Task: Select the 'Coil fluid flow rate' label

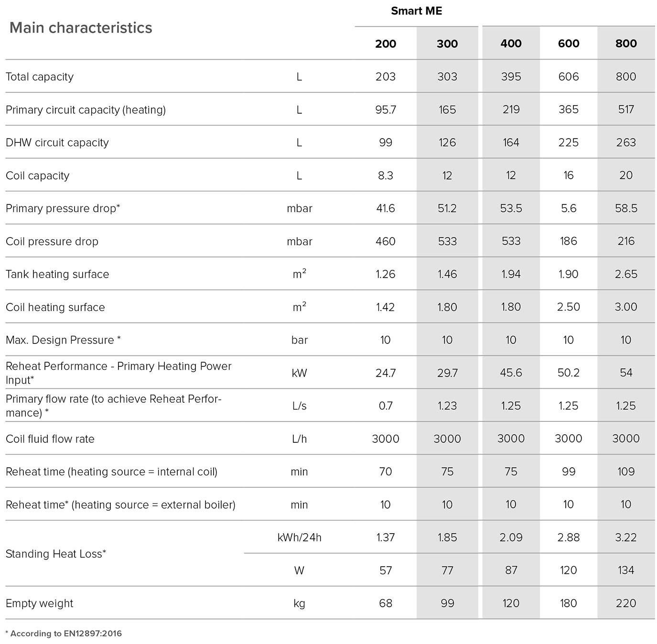Action: pos(50,439)
